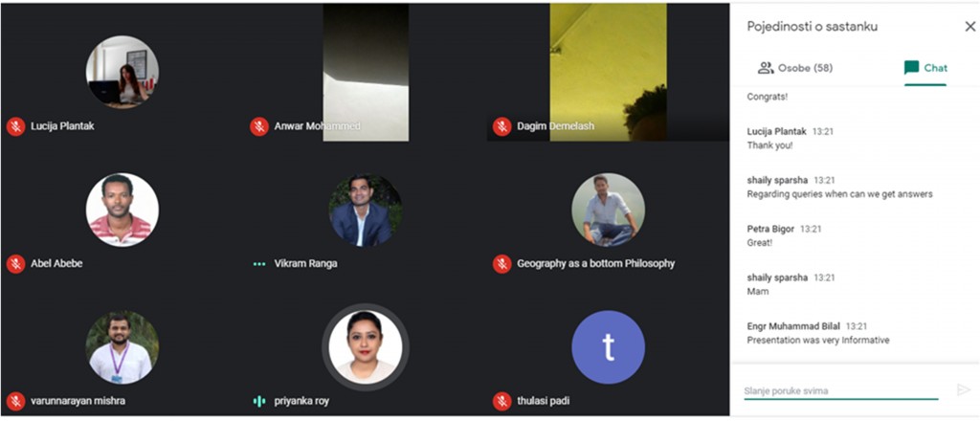Screen dimensions: 980x421
Task: Click speaking audio indicator beside priyanka roy
Action: tap(258, 401)
